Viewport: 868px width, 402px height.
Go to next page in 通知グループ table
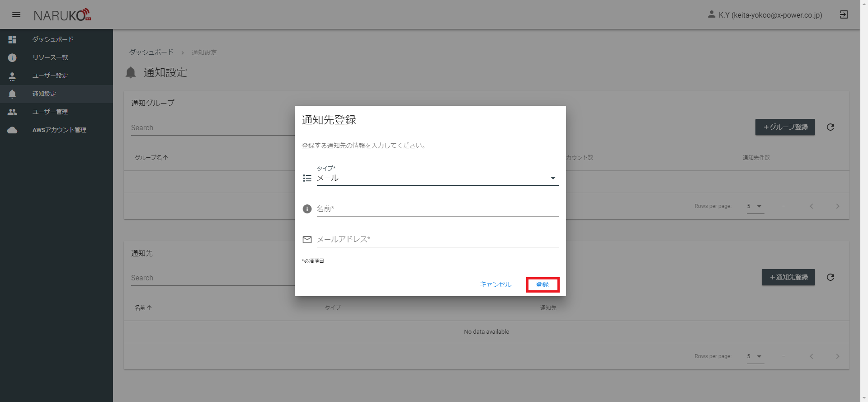837,206
